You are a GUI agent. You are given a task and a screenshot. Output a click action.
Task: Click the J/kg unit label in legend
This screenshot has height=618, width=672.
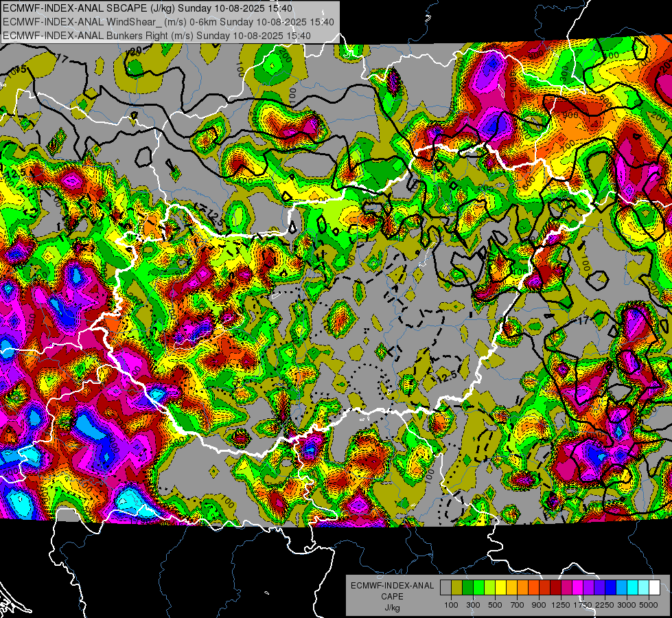coord(393,608)
